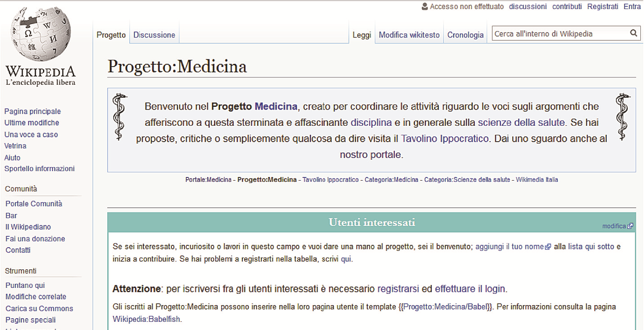This screenshot has height=330, width=644.
Task: Open 'Modifica wikitesto'
Action: click(408, 35)
